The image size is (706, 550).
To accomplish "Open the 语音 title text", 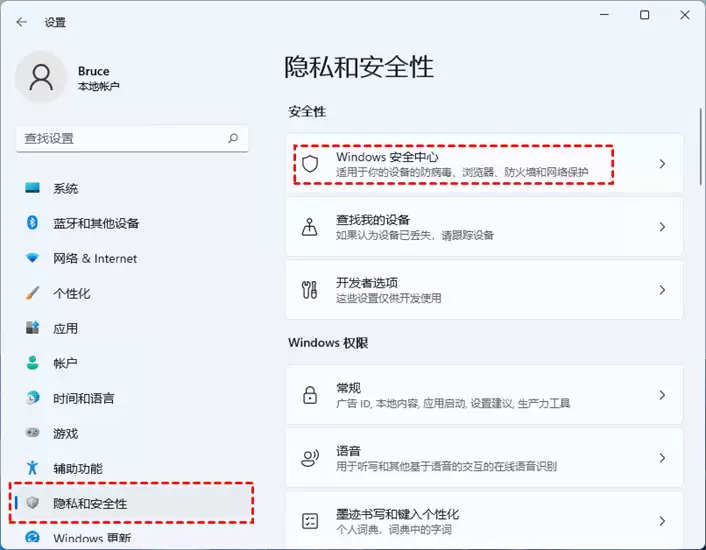I will pyautogui.click(x=348, y=451).
